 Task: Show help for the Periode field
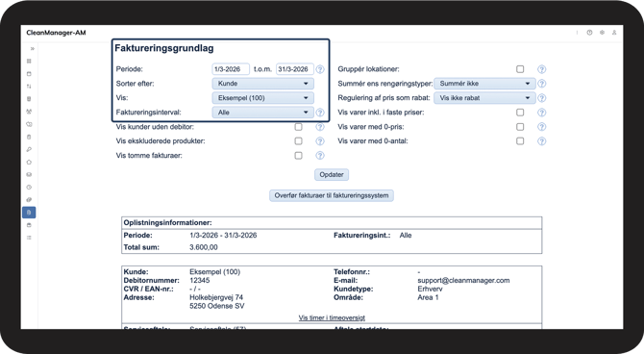click(320, 69)
